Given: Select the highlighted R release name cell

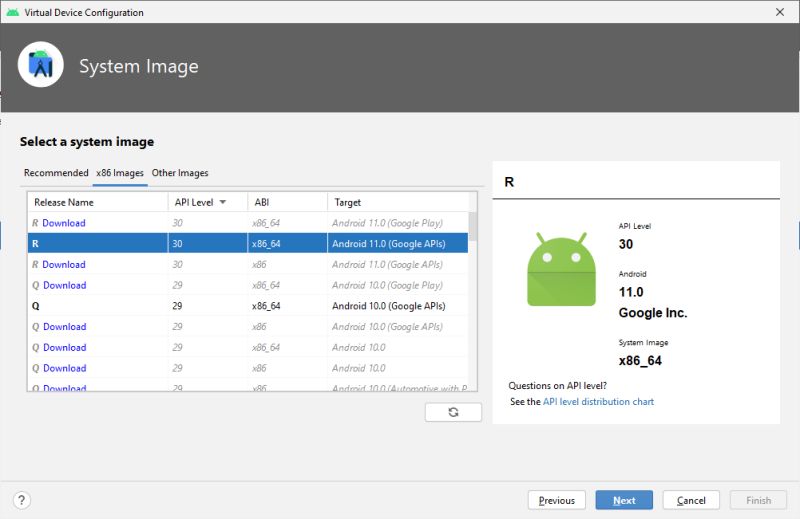Looking at the screenshot, I should click(97, 243).
